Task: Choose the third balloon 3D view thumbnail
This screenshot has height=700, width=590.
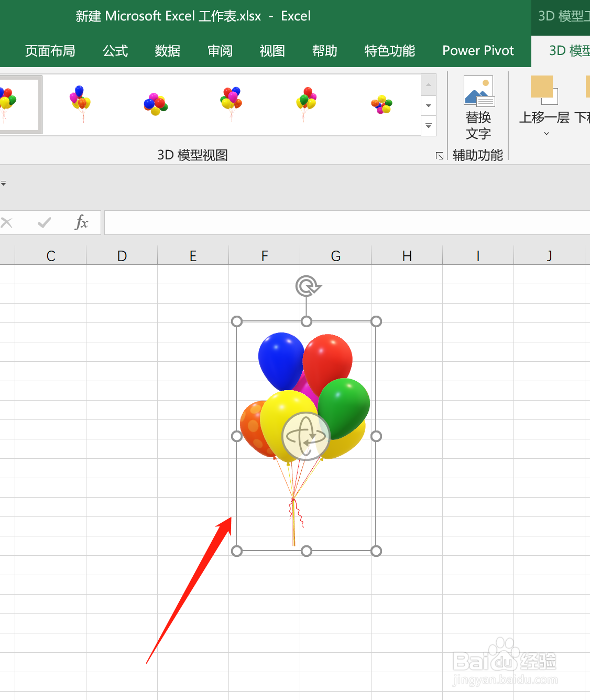Action: [x=156, y=104]
